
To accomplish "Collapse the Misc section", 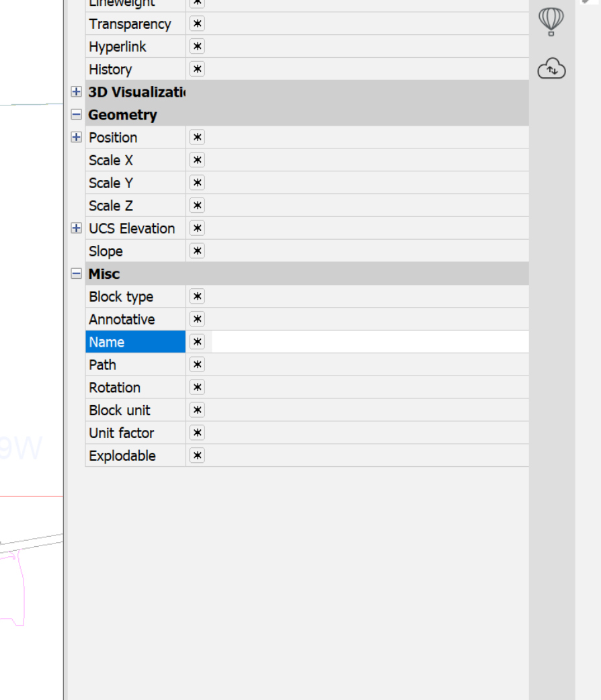I will (76, 274).
